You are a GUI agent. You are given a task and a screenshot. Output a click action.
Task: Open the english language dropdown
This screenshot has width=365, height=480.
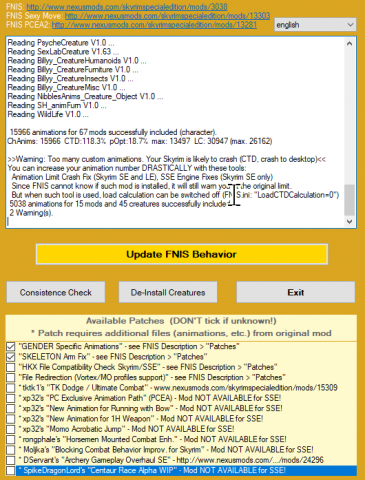(x=315, y=25)
